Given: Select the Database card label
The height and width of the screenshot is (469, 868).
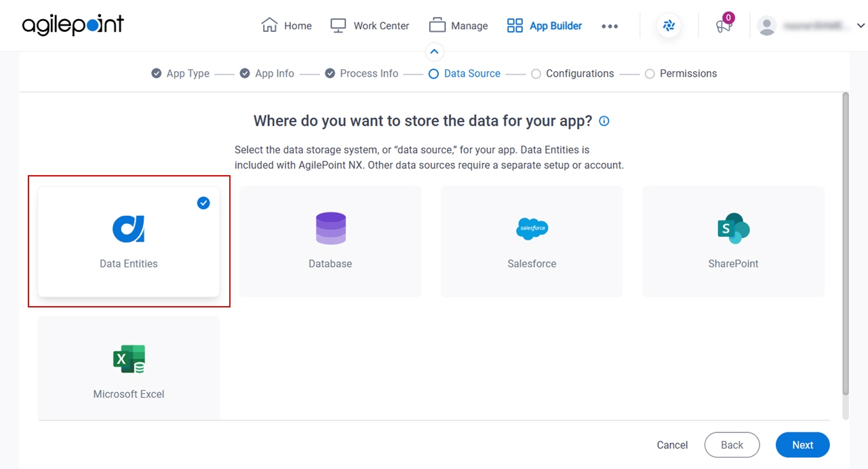Looking at the screenshot, I should tap(330, 263).
